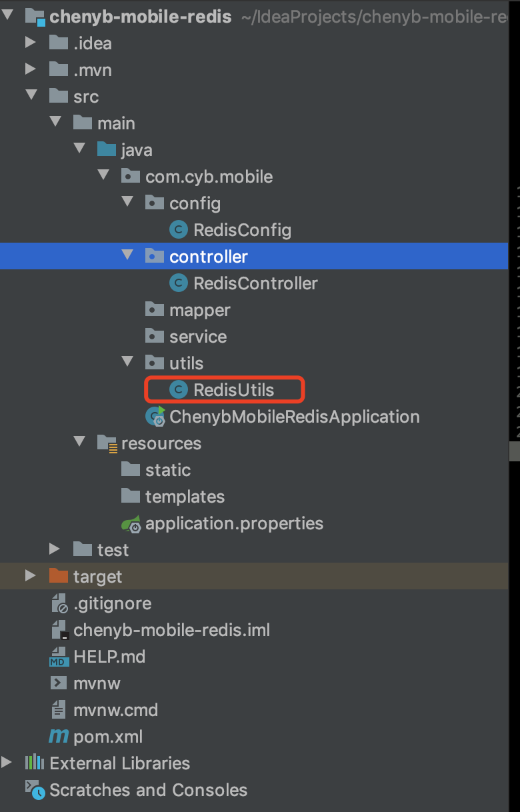This screenshot has width=520, height=812.
Task: Expand the External Libraries node
Action: [x=7, y=763]
